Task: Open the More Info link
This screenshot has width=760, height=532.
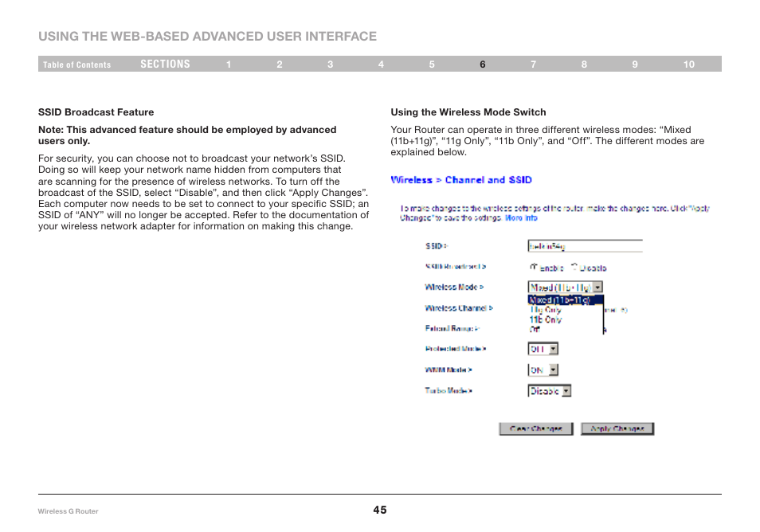Action: [521, 218]
